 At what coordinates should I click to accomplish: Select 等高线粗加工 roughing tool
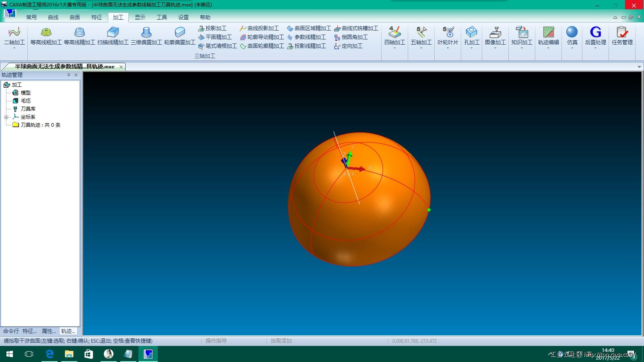pos(46,37)
